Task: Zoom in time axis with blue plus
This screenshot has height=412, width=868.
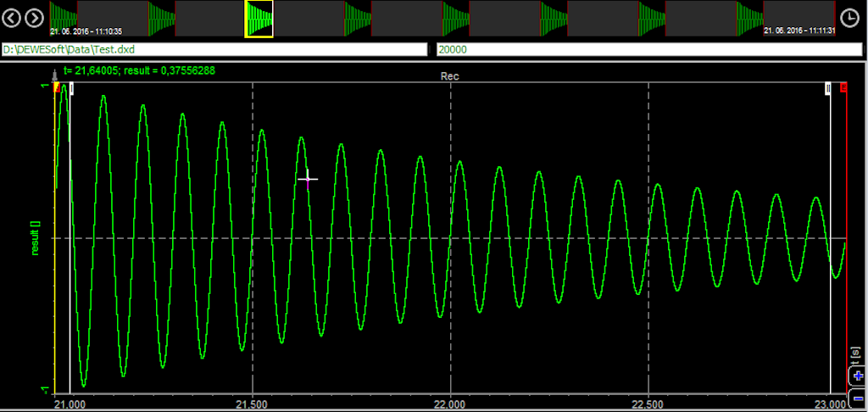Action: pos(859,376)
